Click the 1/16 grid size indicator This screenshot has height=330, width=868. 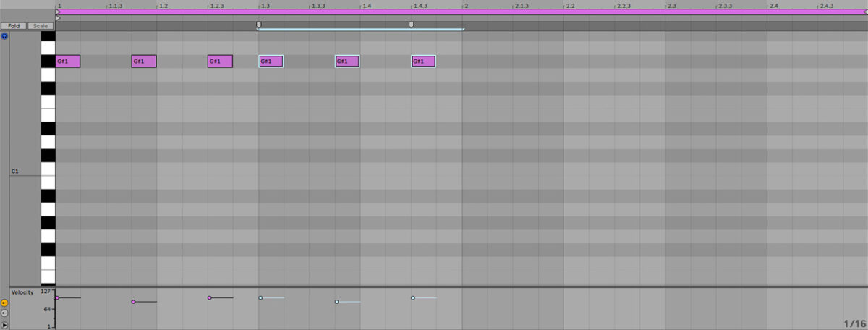[x=854, y=323]
